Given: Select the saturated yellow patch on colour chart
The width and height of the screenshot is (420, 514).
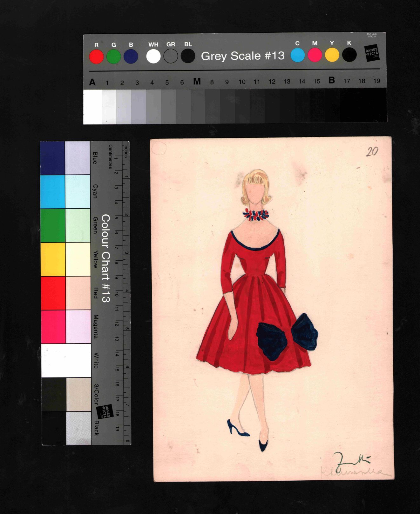Looking at the screenshot, I should pos(53,259).
